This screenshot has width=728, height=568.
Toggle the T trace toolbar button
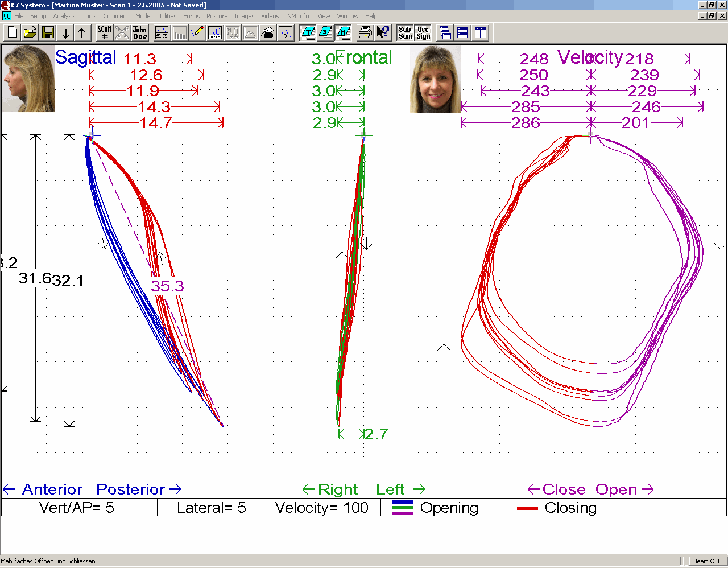pyautogui.click(x=308, y=33)
